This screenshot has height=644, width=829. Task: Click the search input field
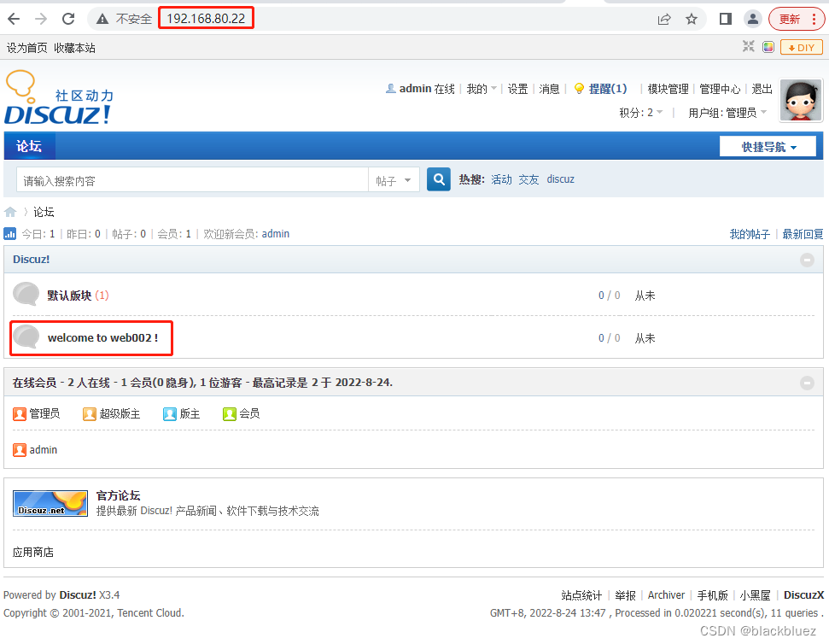[x=192, y=180]
